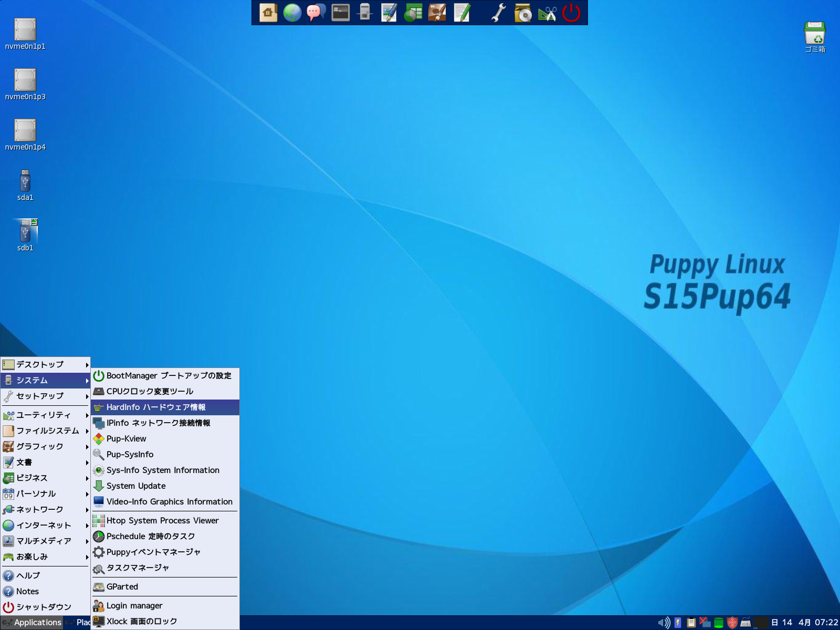Open Video-Info Graphics Information
Image resolution: width=840 pixels, height=630 pixels.
coord(165,502)
